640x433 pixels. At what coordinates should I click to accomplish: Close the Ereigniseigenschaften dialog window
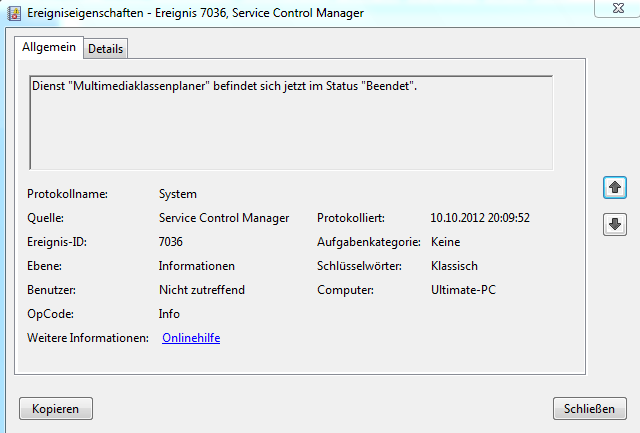pos(618,8)
